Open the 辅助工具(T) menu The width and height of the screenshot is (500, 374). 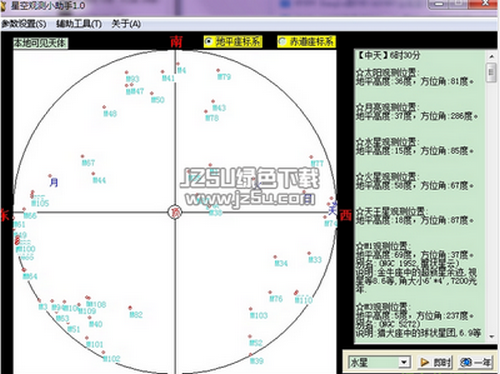pyautogui.click(x=79, y=24)
